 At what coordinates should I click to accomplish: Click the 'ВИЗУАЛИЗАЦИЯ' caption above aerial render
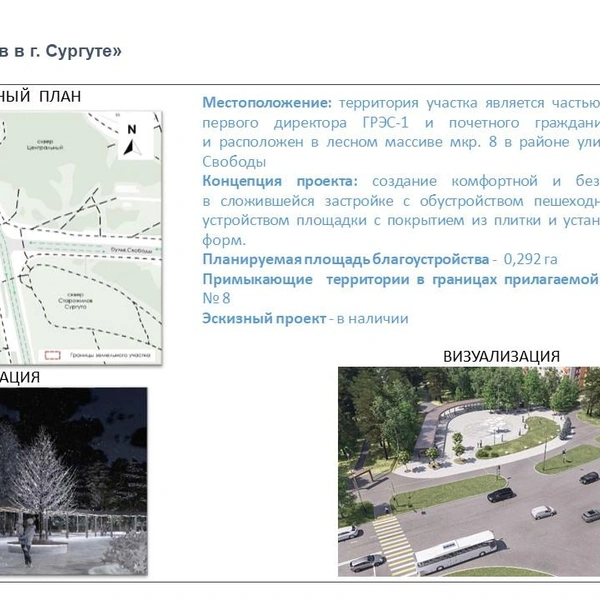[501, 357]
